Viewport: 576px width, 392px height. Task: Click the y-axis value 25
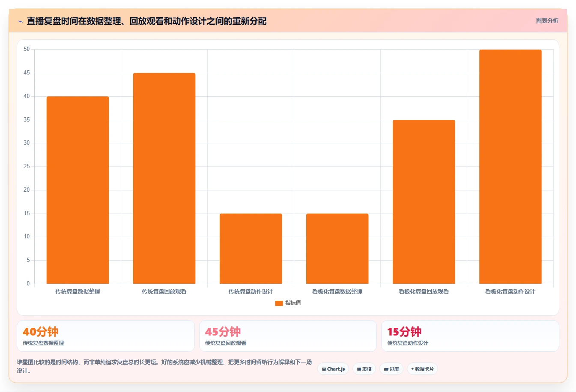tap(27, 166)
